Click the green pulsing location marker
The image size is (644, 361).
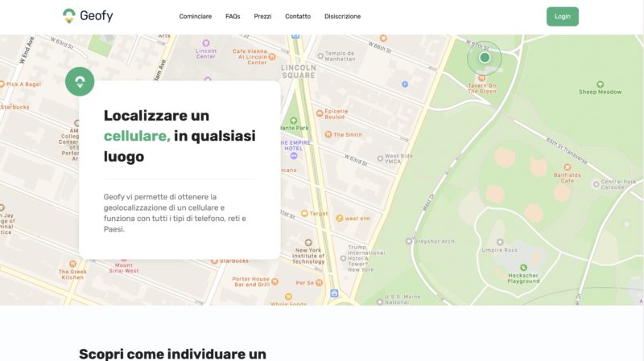[x=485, y=57]
